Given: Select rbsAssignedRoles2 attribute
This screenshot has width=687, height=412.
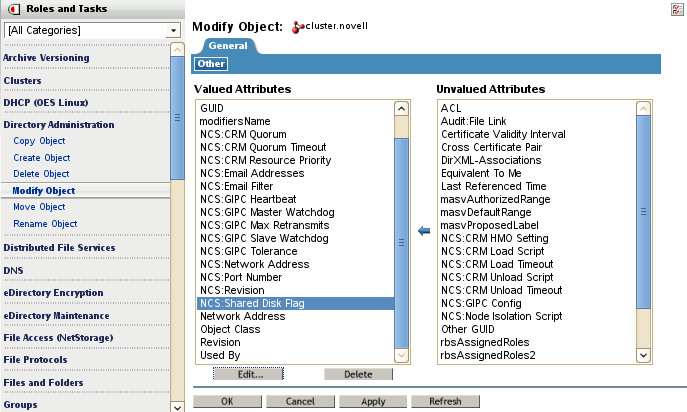Looking at the screenshot, I should [x=537, y=355].
